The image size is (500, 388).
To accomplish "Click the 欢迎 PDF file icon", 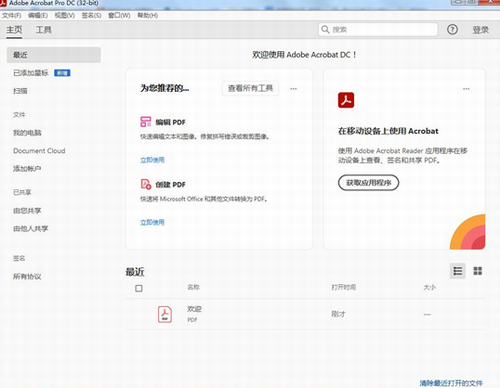I will coord(165,314).
